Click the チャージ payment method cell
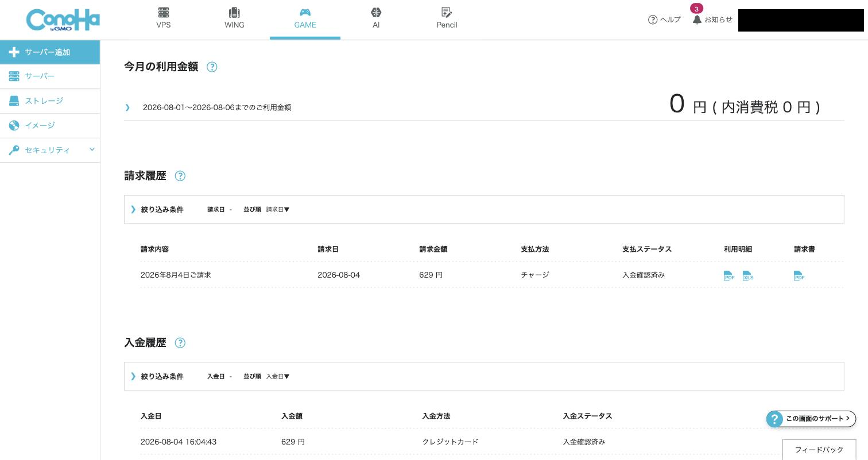This screenshot has height=460, width=868. coord(535,275)
